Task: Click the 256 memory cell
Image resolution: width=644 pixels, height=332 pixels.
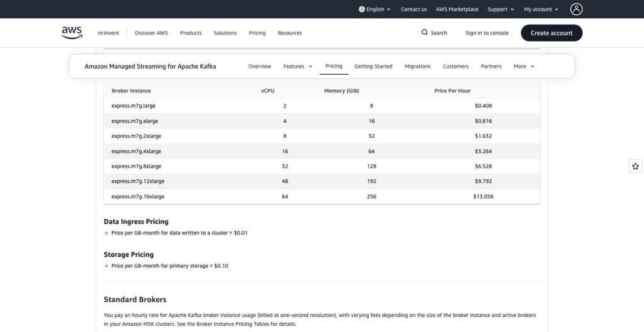Action: coord(372,196)
